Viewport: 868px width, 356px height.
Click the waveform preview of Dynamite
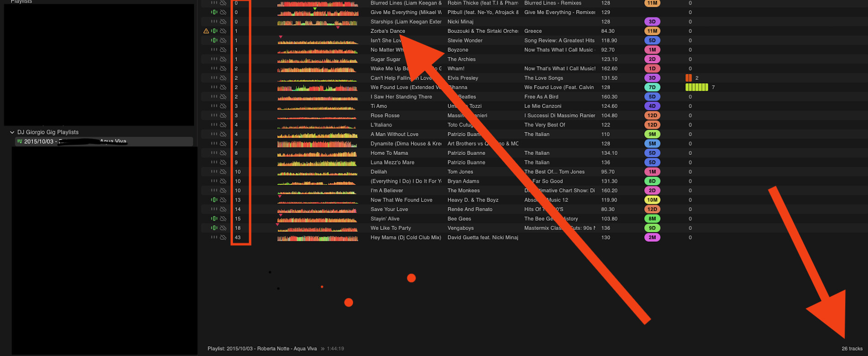coord(317,144)
